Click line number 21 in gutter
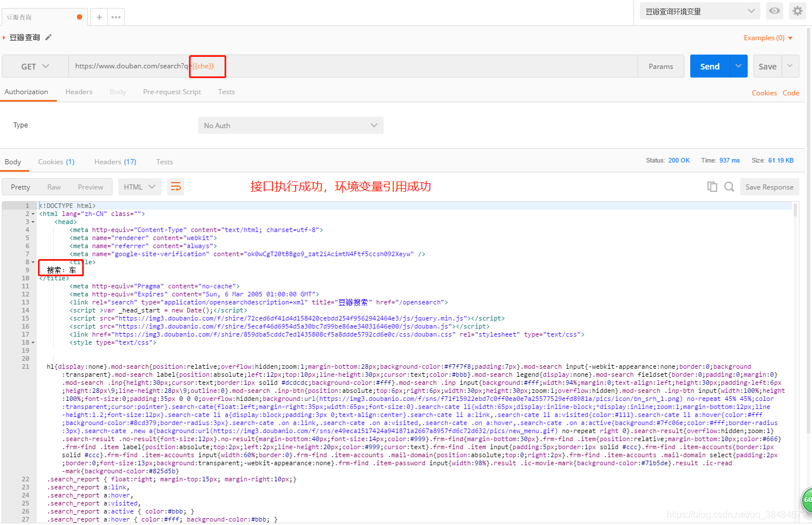 coord(25,366)
